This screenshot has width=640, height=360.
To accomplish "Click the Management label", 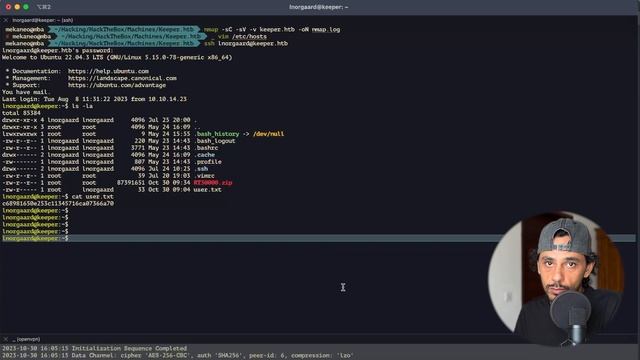I will pos(31,78).
